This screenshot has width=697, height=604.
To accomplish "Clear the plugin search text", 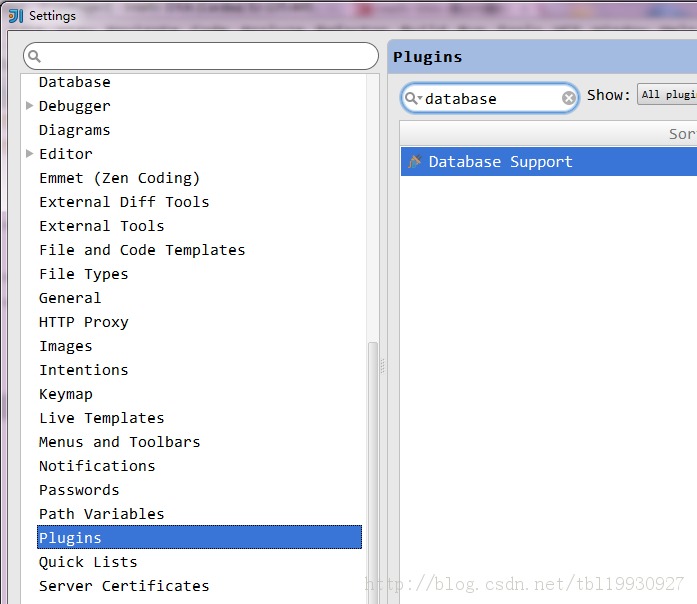I will pos(569,98).
